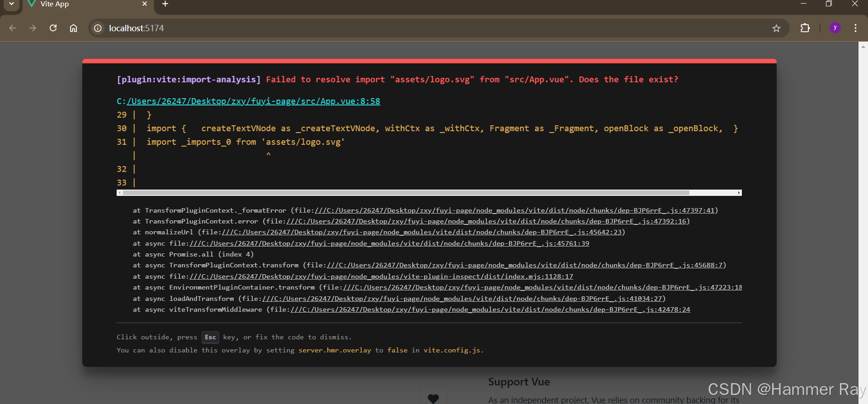The width and height of the screenshot is (868, 404).
Task: Open the dep-BJP6rrE_.js:47397:41 stack link
Action: [x=514, y=210]
